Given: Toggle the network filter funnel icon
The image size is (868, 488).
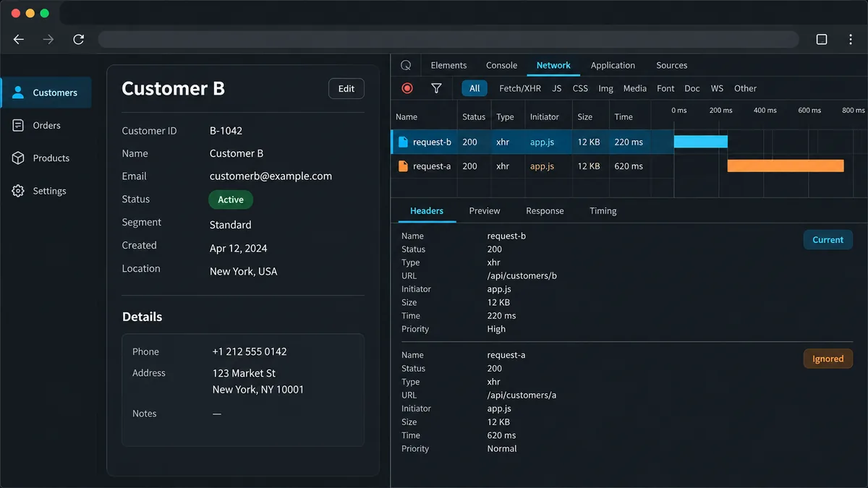Looking at the screenshot, I should pyautogui.click(x=436, y=88).
